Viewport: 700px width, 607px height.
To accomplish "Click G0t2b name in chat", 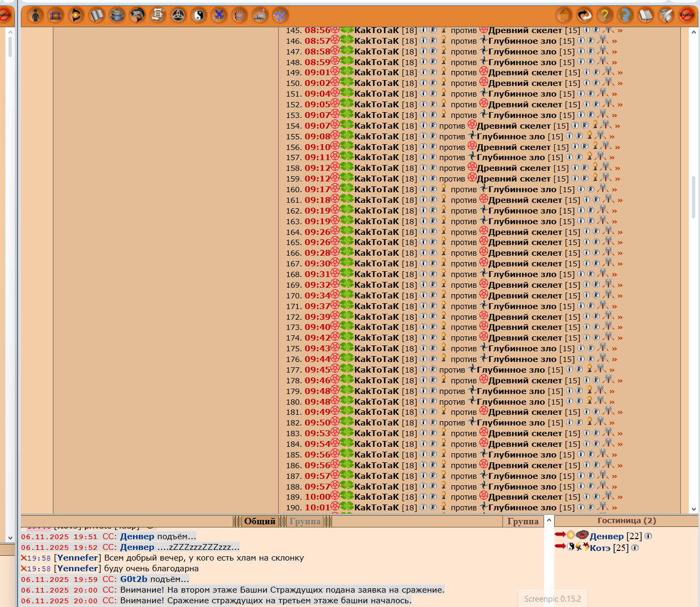I will click(x=133, y=579).
